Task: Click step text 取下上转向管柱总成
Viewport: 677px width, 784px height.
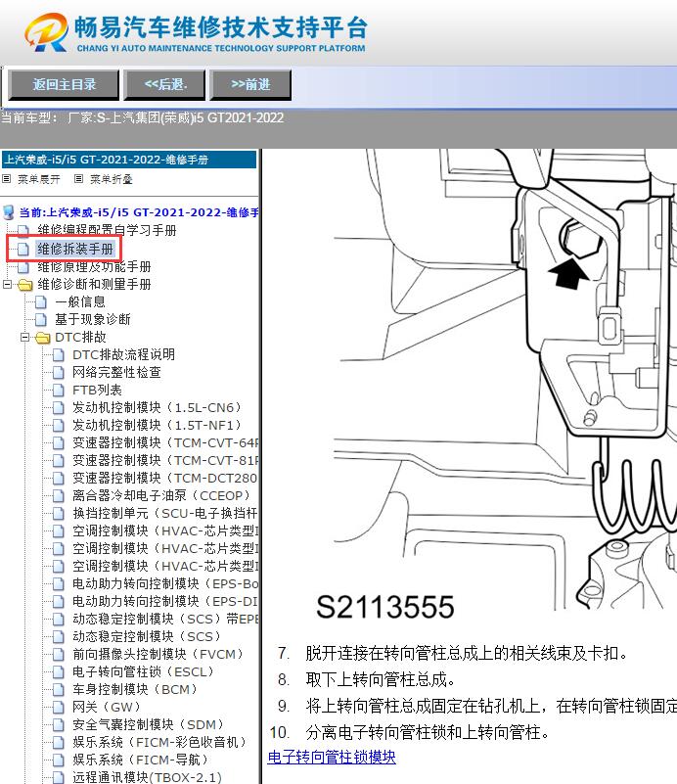Action: (x=381, y=679)
